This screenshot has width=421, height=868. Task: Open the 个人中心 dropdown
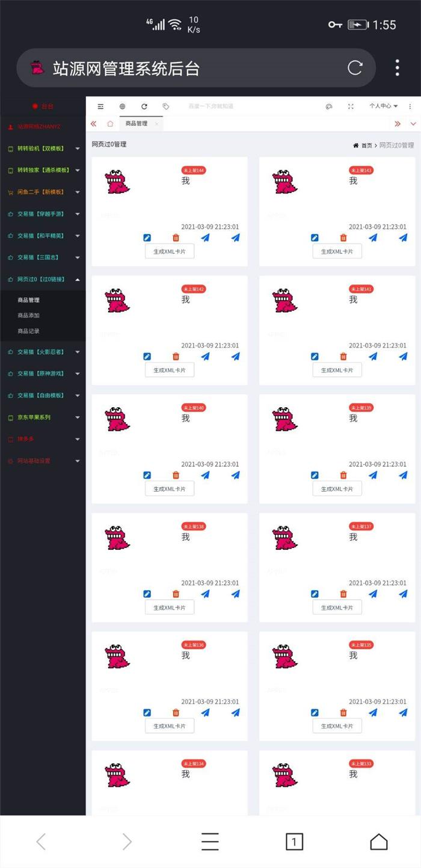(383, 106)
